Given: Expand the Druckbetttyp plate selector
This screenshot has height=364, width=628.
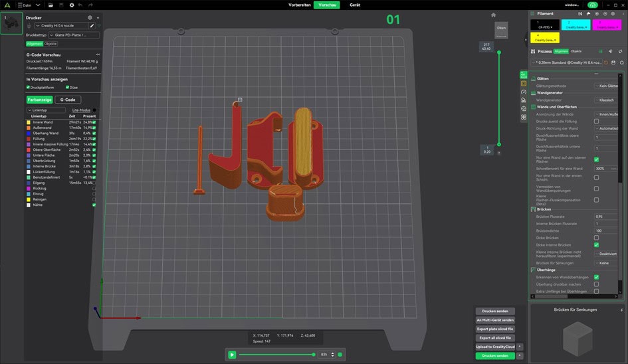Looking at the screenshot, I should tap(73, 35).
